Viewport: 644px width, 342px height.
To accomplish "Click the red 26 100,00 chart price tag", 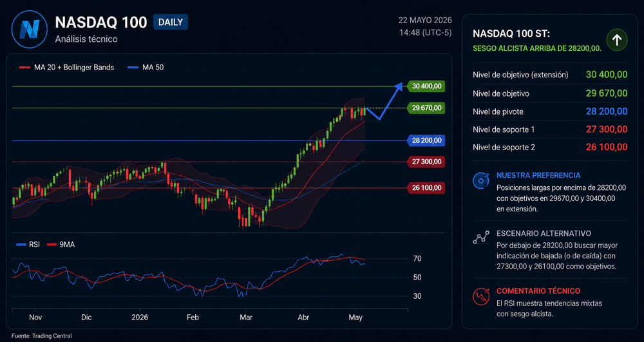I will click(x=425, y=188).
